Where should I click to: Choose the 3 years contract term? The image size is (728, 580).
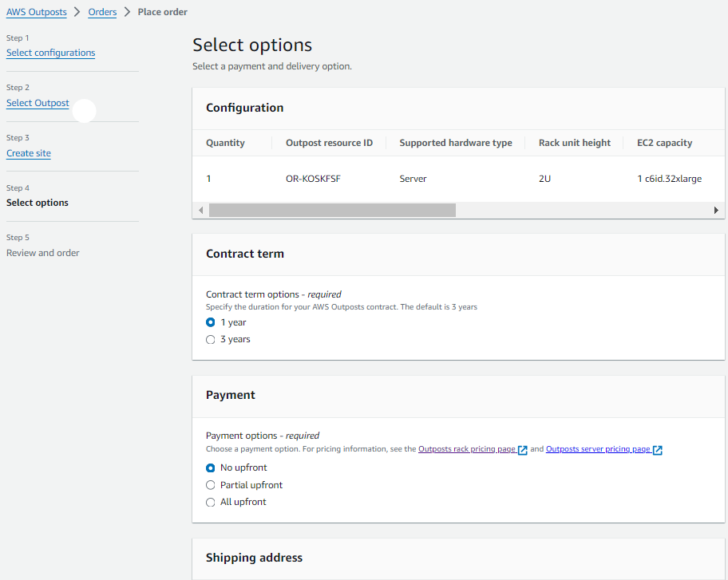click(211, 339)
